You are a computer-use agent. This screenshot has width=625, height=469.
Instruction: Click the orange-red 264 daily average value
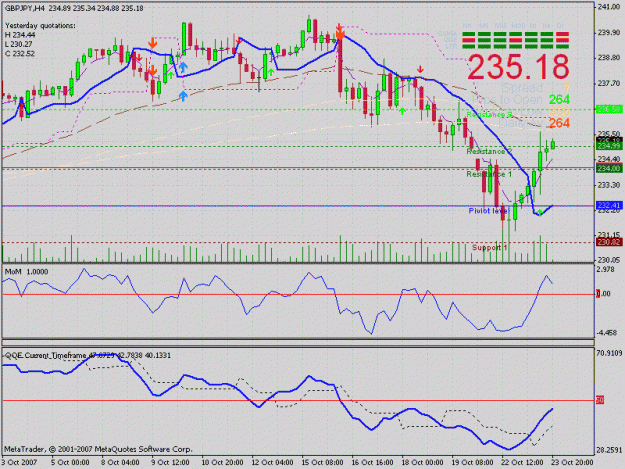click(559, 123)
